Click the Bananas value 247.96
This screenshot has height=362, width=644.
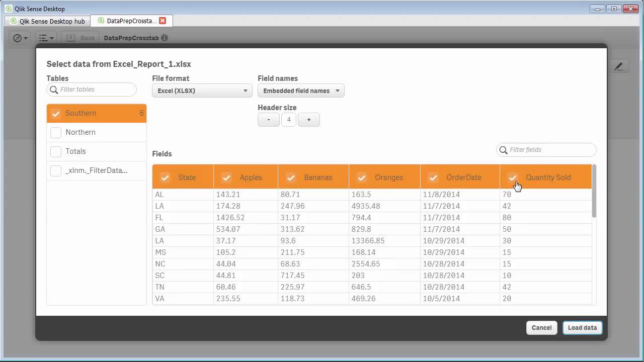tap(293, 206)
